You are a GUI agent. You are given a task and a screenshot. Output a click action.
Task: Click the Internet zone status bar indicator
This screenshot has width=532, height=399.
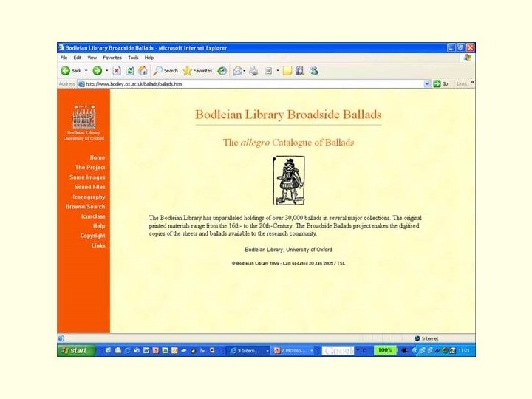426,338
